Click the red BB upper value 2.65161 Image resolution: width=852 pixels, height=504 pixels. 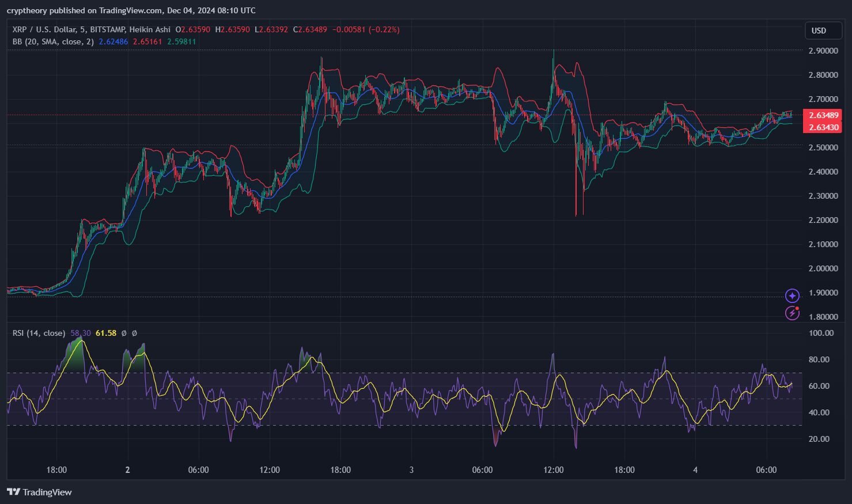(147, 41)
